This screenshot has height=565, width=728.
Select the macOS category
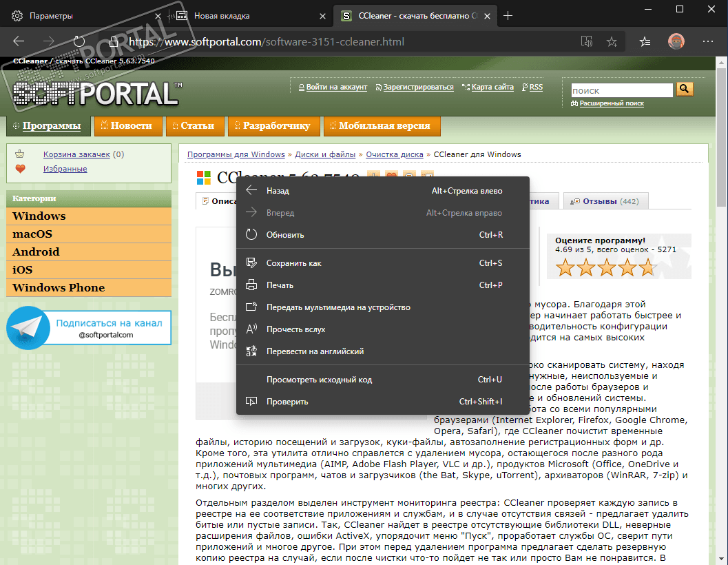click(x=89, y=234)
